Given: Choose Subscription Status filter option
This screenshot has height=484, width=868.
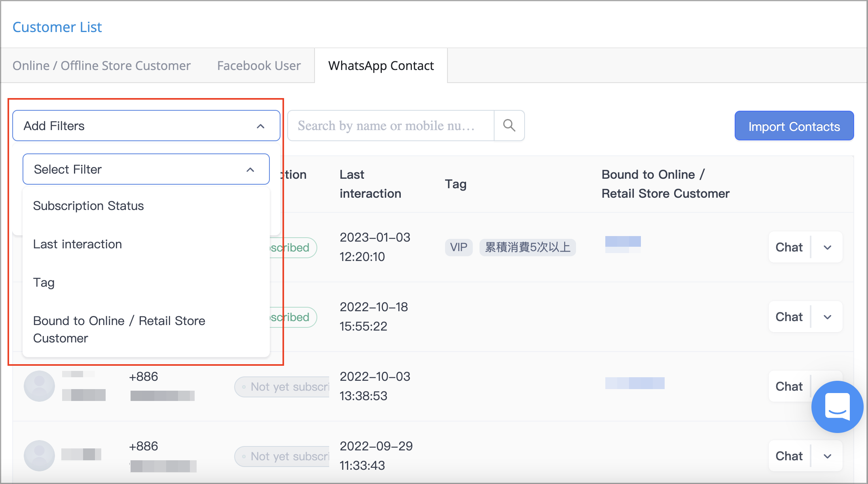Looking at the screenshot, I should tap(146, 206).
